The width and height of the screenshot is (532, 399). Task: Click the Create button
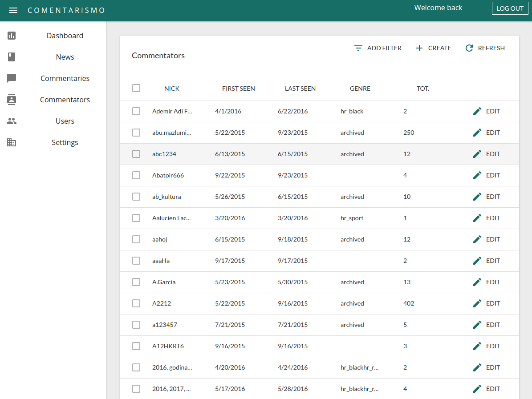[433, 48]
